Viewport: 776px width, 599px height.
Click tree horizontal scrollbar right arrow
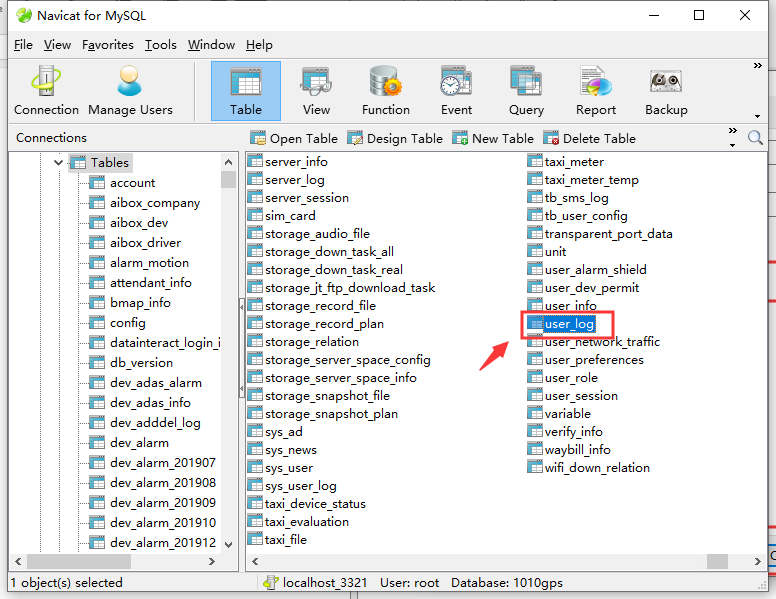(212, 561)
